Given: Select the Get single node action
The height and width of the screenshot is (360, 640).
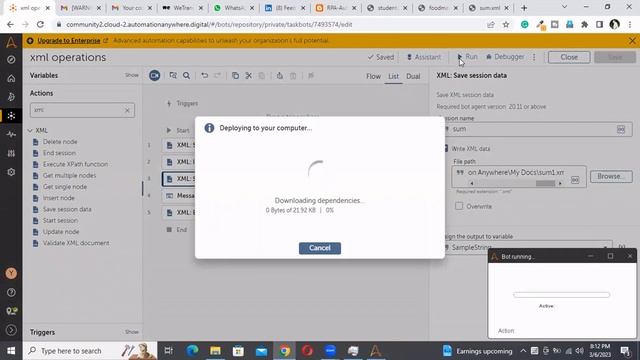Looking at the screenshot, I should [x=65, y=187].
